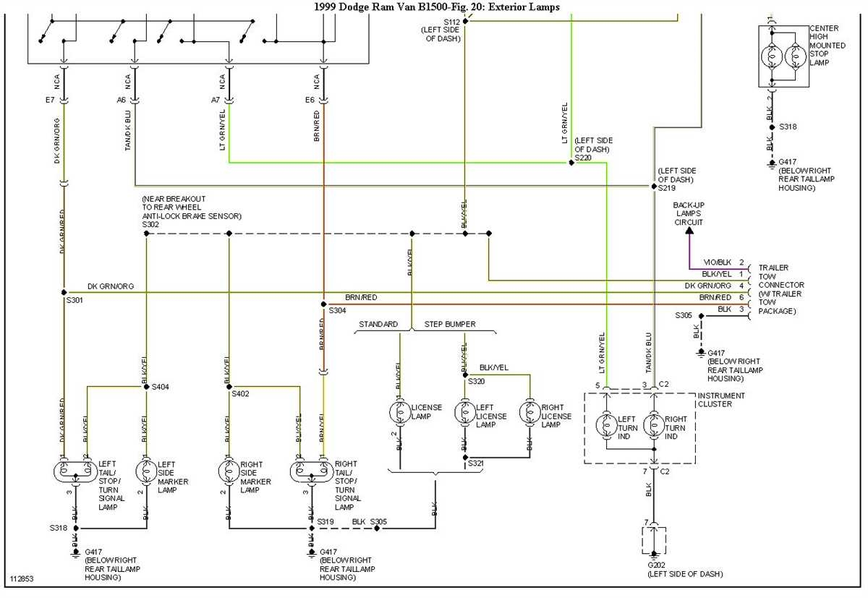Image resolution: width=868 pixels, height=598 pixels.
Task: Select the Standard section label
Action: click(377, 324)
